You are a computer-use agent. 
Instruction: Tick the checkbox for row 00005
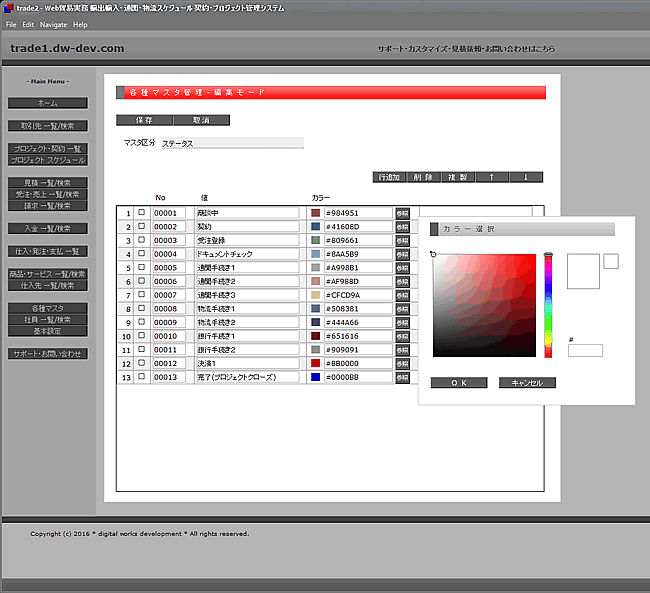[141, 267]
